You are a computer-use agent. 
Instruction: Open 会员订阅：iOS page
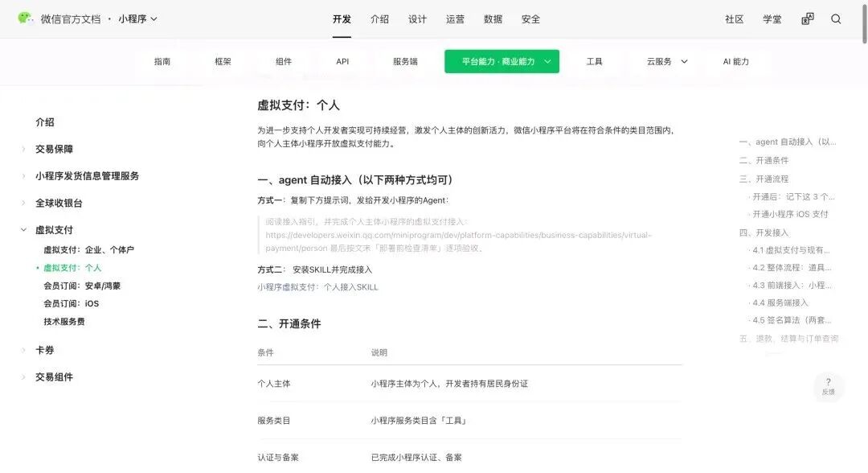click(71, 303)
